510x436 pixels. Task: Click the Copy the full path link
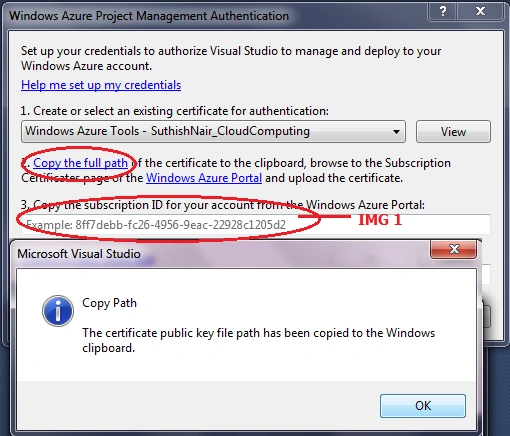coord(80,163)
